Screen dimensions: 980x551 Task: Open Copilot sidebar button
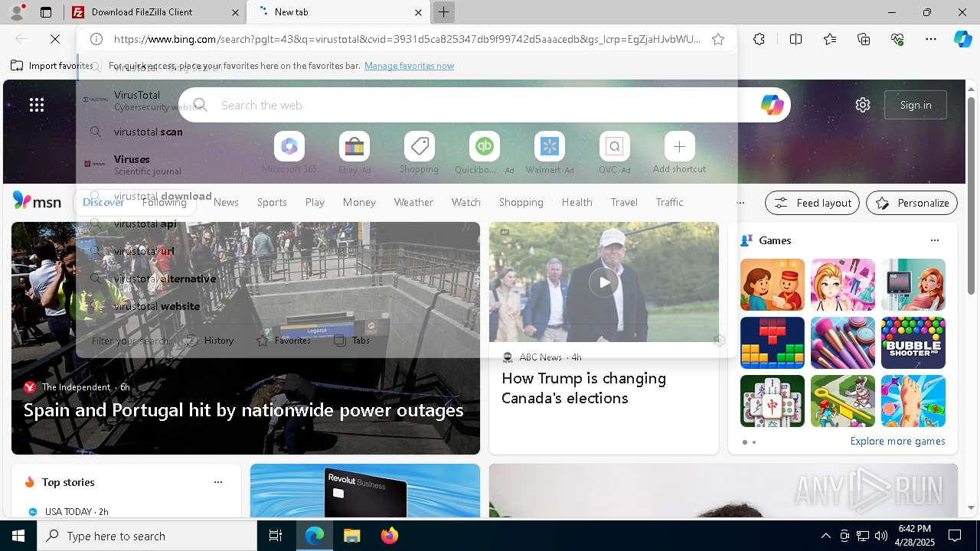pos(962,39)
